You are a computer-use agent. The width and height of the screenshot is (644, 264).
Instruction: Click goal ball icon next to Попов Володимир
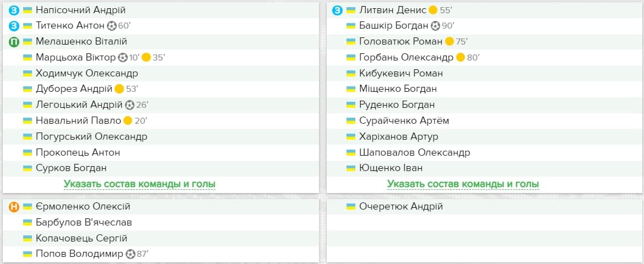point(130,254)
